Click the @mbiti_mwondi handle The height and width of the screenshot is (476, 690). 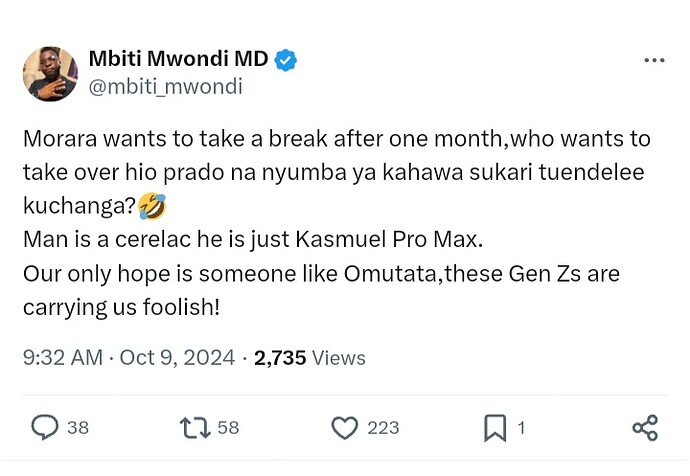coord(167,87)
